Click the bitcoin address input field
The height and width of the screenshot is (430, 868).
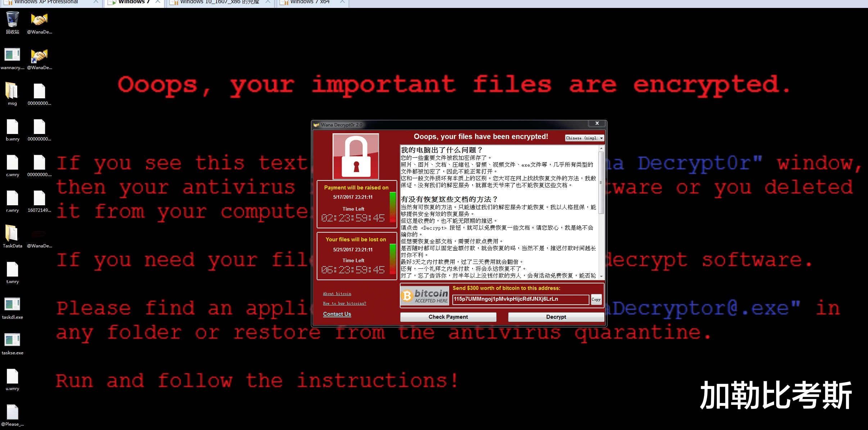click(x=520, y=299)
